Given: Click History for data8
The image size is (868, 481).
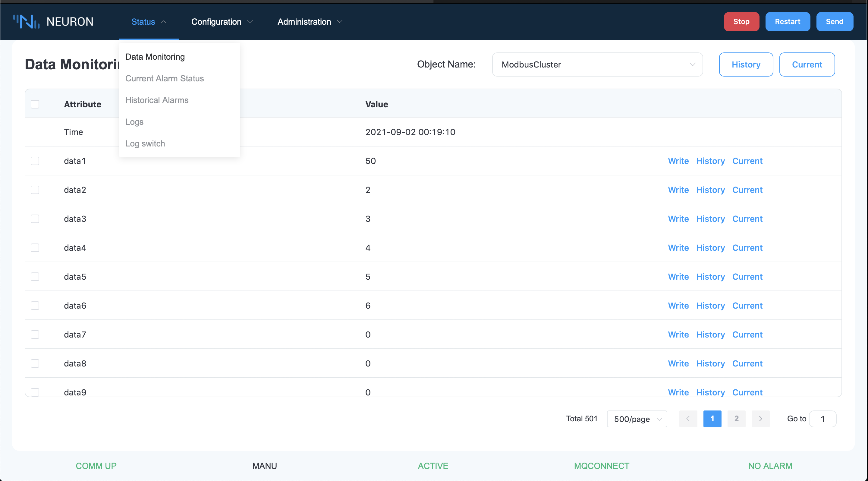Looking at the screenshot, I should coord(710,364).
